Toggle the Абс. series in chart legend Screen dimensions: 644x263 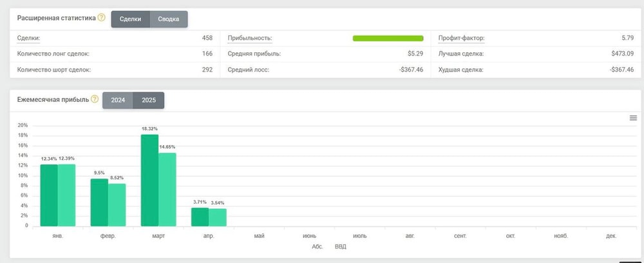[x=317, y=246]
